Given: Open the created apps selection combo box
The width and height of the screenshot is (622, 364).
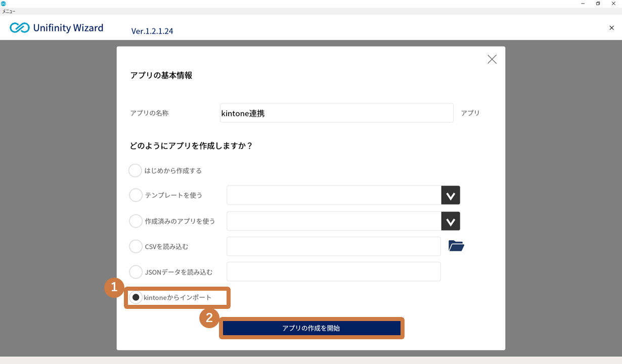Looking at the screenshot, I should [334, 221].
